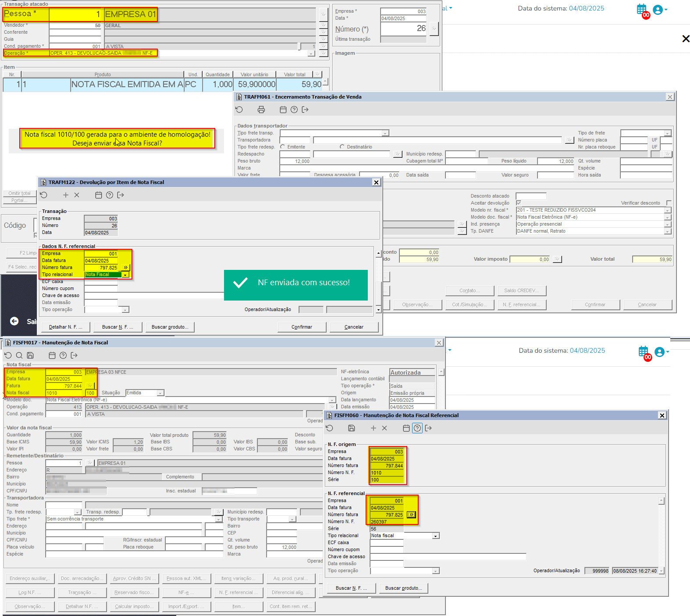Click Buscar produto button in FISFM060

(x=404, y=588)
